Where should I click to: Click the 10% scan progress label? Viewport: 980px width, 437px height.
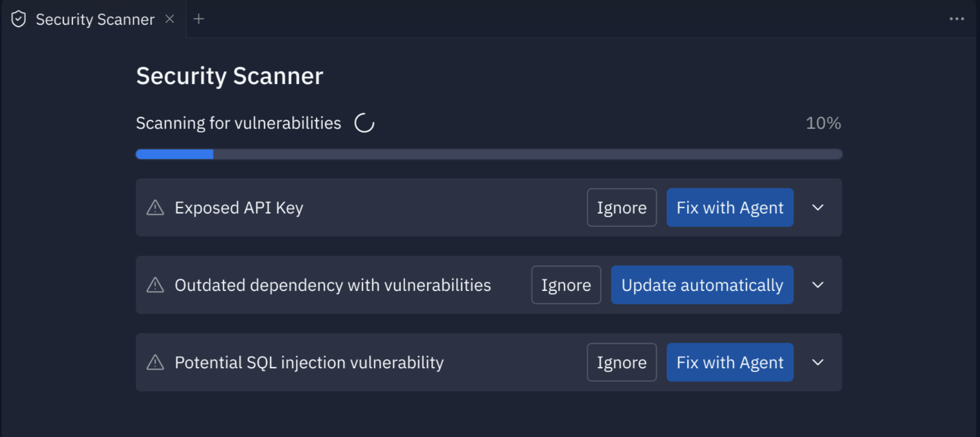point(823,123)
